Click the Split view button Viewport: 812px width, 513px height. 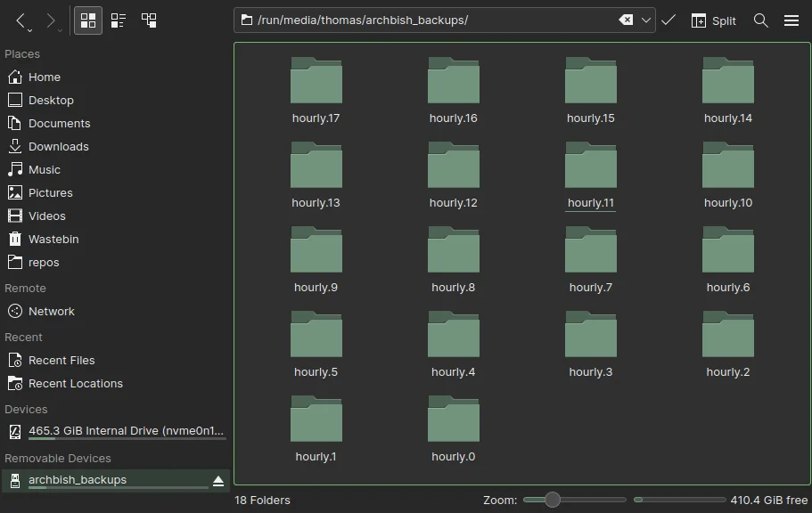coord(713,20)
